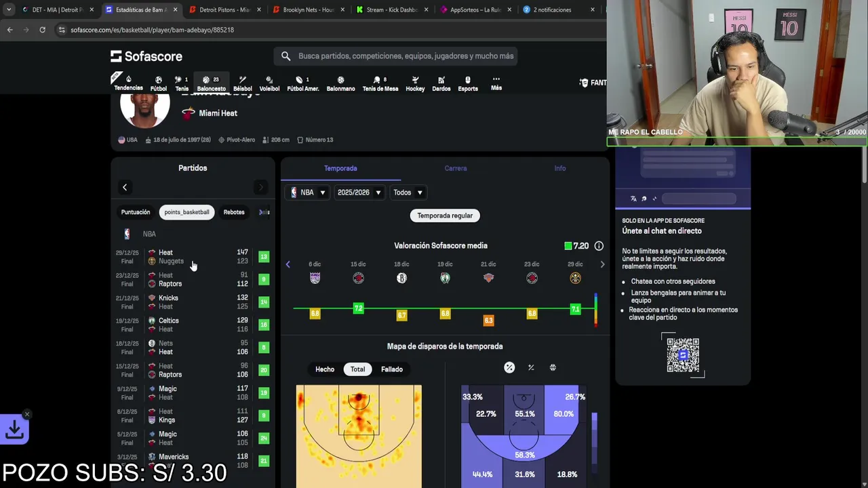The height and width of the screenshot is (488, 868).
Task: Select the Rebotes stat filter
Action: pyautogui.click(x=234, y=212)
